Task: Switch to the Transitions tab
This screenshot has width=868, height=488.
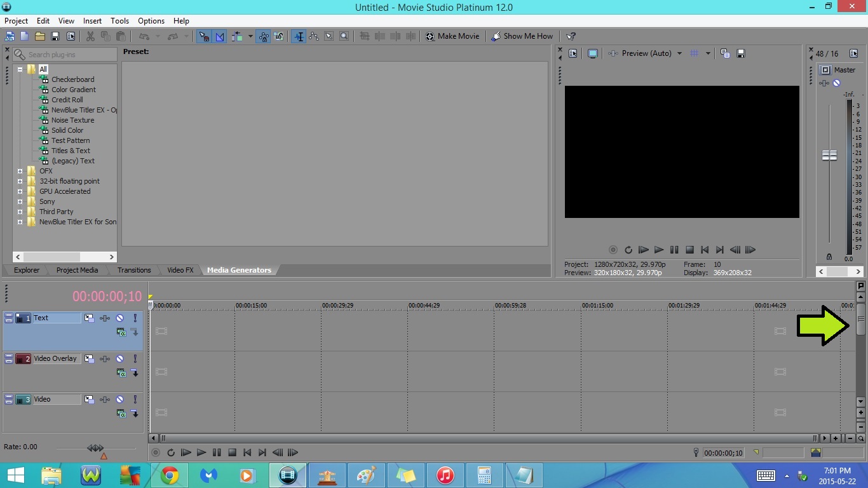Action: tap(134, 270)
